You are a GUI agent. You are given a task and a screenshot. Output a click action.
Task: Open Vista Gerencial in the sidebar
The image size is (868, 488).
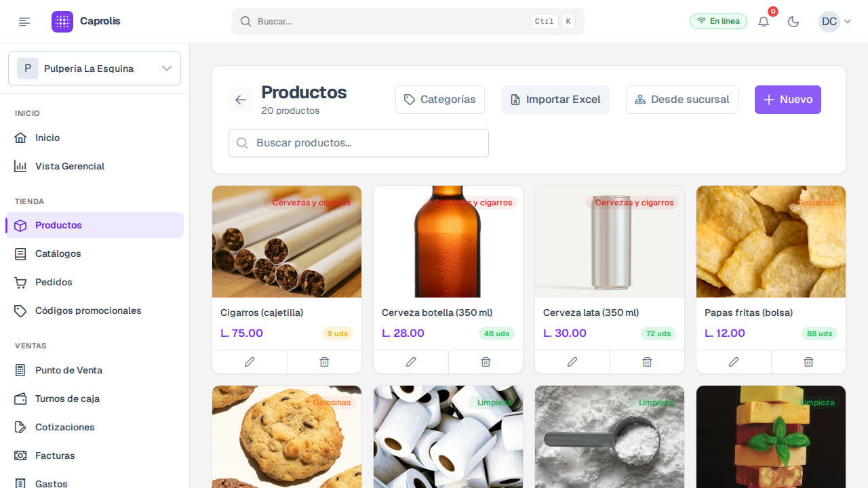[94, 166]
